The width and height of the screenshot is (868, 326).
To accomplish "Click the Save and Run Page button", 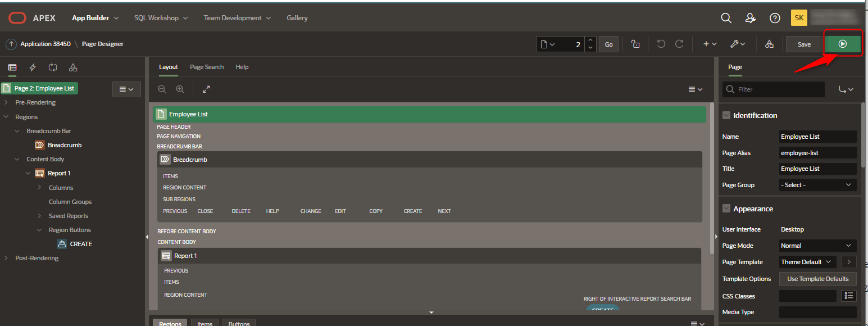I will tap(842, 44).
